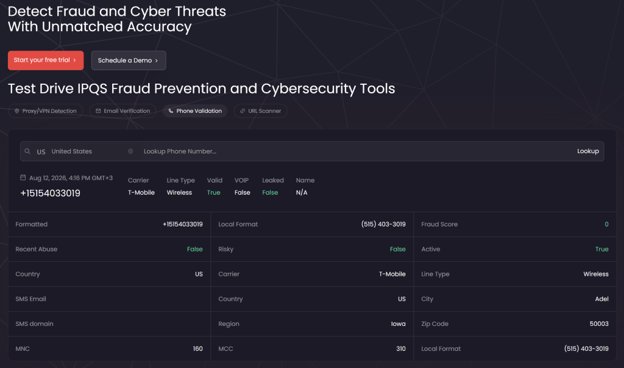The height and width of the screenshot is (368, 624).
Task: Click the Region value Iowa
Action: coord(398,324)
